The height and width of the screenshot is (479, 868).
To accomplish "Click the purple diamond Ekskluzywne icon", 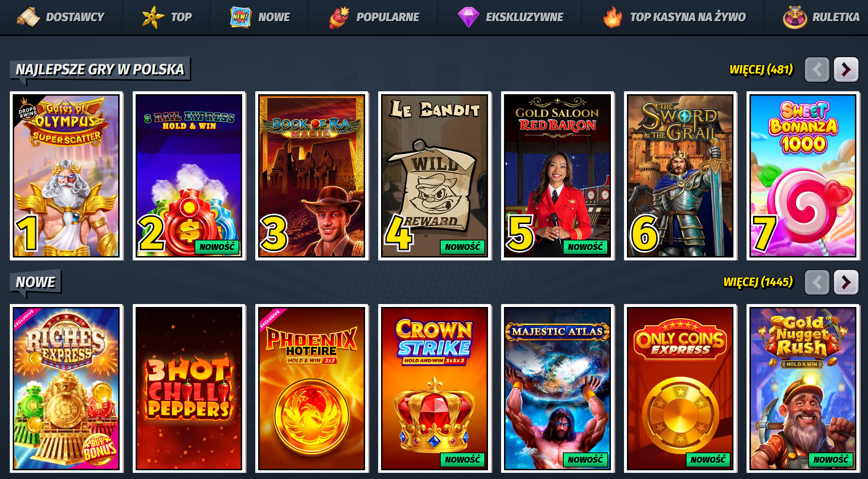I will (468, 17).
